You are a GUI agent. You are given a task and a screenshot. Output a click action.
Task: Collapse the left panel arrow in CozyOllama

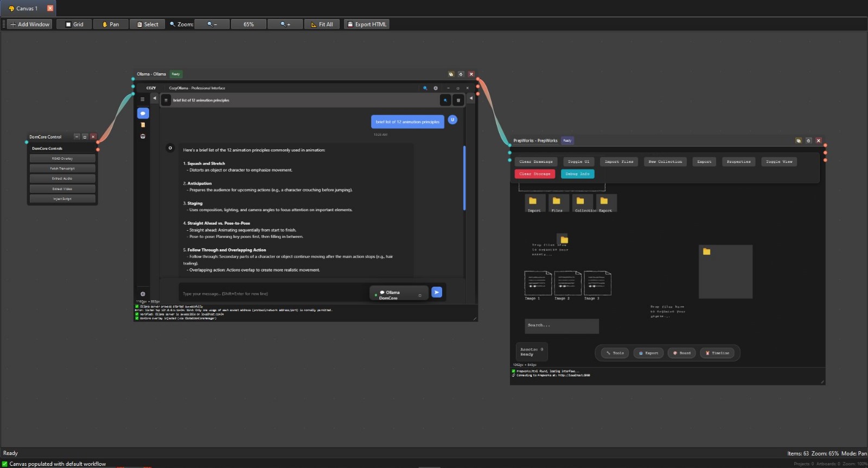click(154, 98)
